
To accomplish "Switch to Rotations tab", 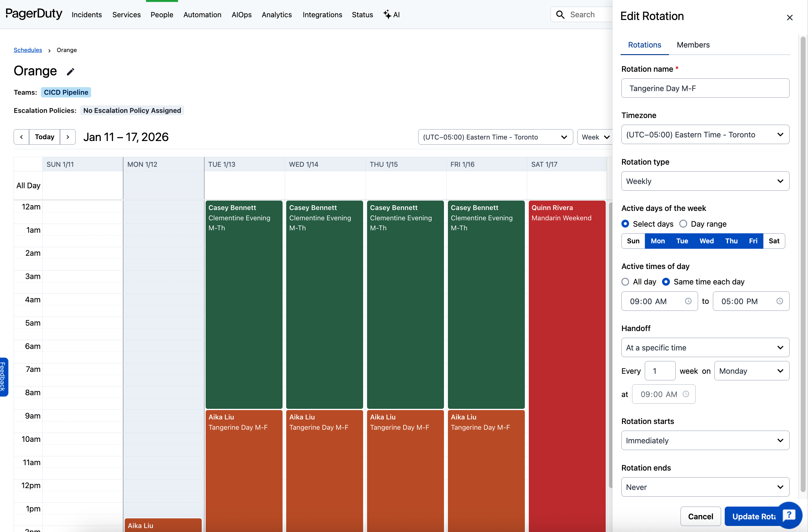I will coord(644,45).
